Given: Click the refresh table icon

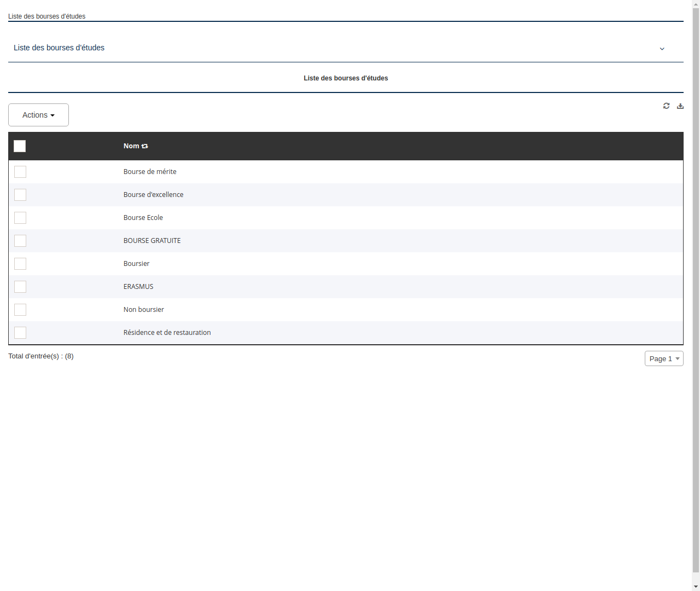Looking at the screenshot, I should pyautogui.click(x=666, y=106).
